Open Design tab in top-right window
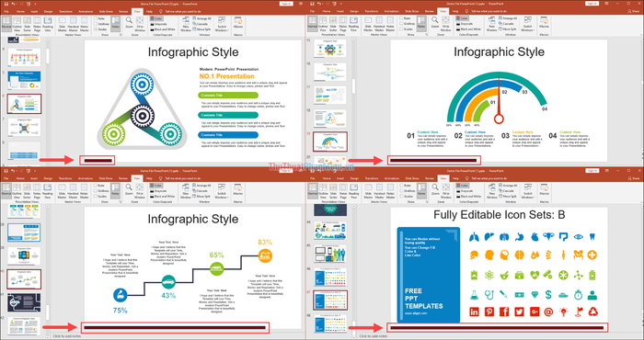This screenshot has width=644, height=340. (354, 11)
